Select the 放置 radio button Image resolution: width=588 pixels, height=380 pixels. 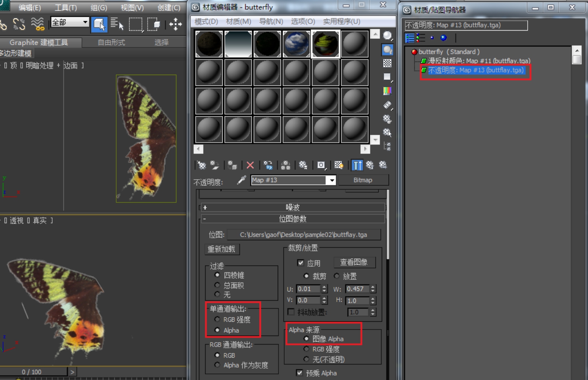coord(337,276)
